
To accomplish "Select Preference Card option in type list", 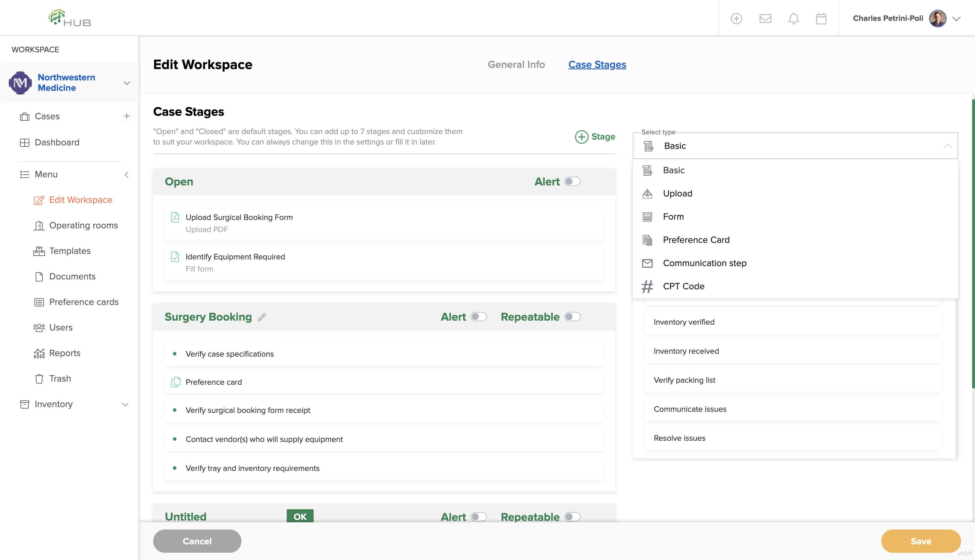I will [795, 240].
